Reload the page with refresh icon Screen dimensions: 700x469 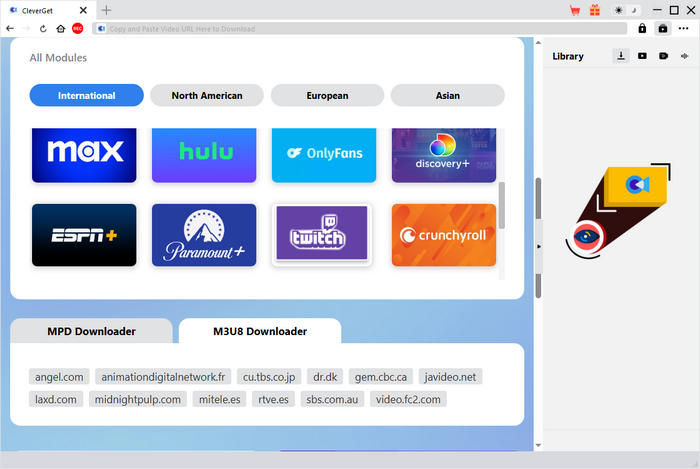point(43,29)
